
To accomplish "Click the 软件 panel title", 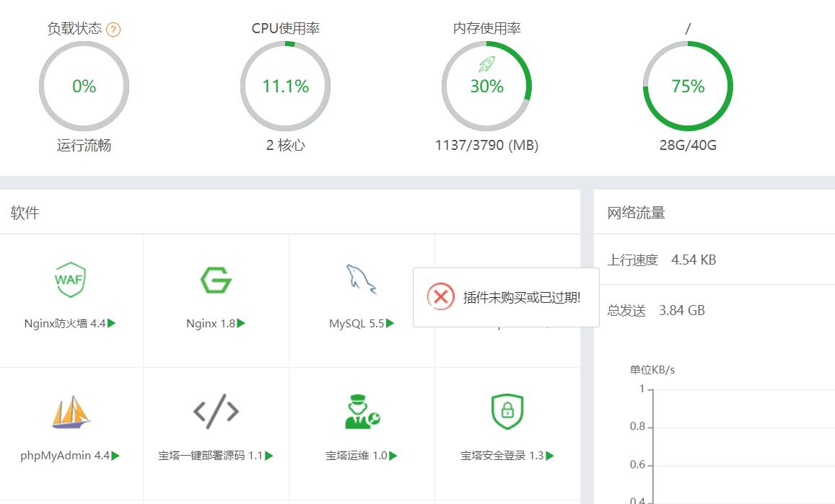I will [25, 213].
